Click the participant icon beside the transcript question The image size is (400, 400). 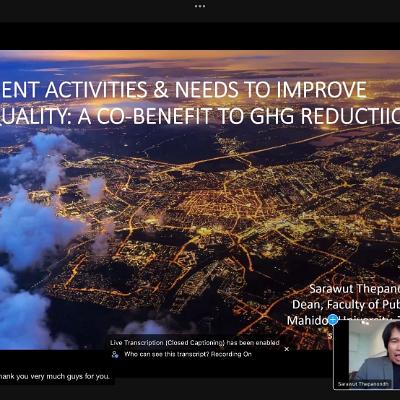(115, 354)
